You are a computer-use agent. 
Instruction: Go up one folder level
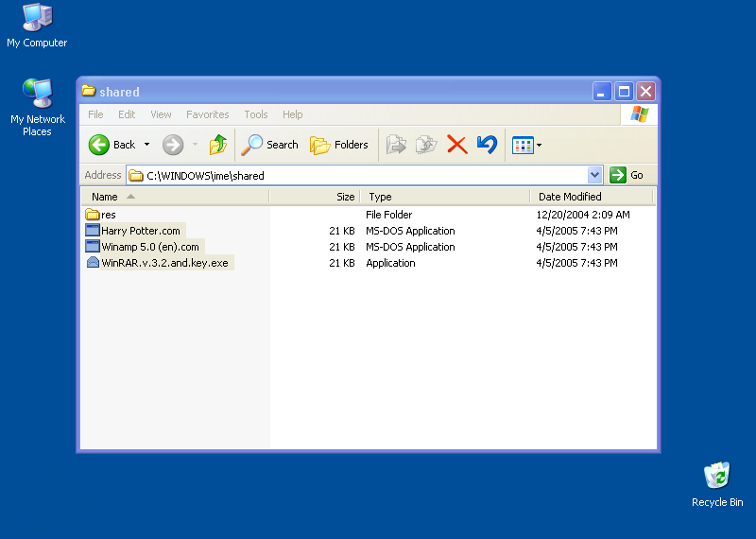point(218,145)
